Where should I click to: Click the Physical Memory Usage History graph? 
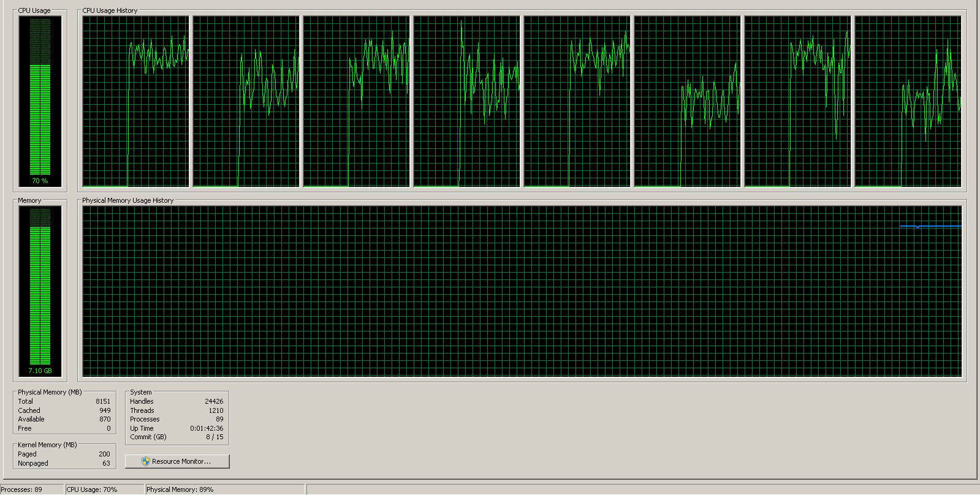[522, 291]
